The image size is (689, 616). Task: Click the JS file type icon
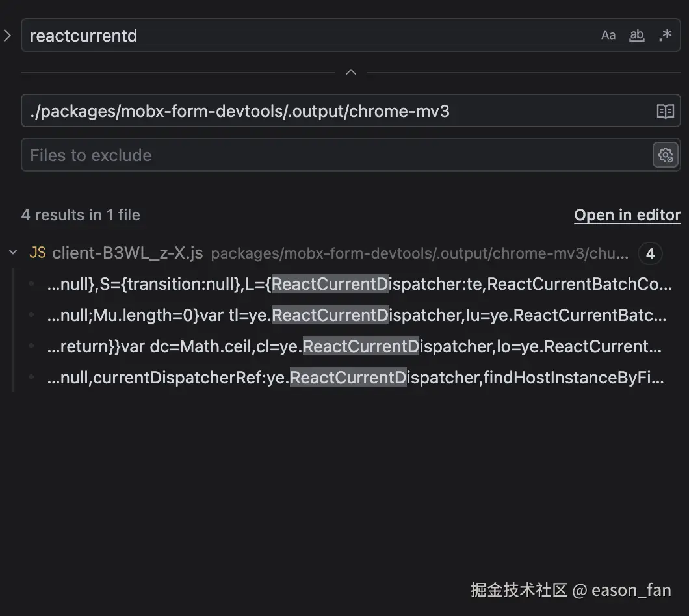point(38,253)
